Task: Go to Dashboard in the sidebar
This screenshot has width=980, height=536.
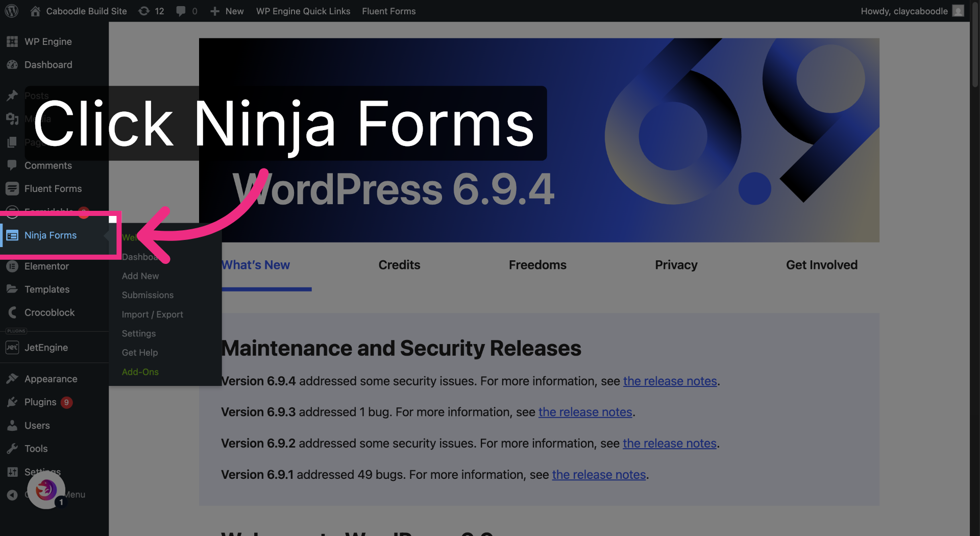Action: tap(48, 65)
